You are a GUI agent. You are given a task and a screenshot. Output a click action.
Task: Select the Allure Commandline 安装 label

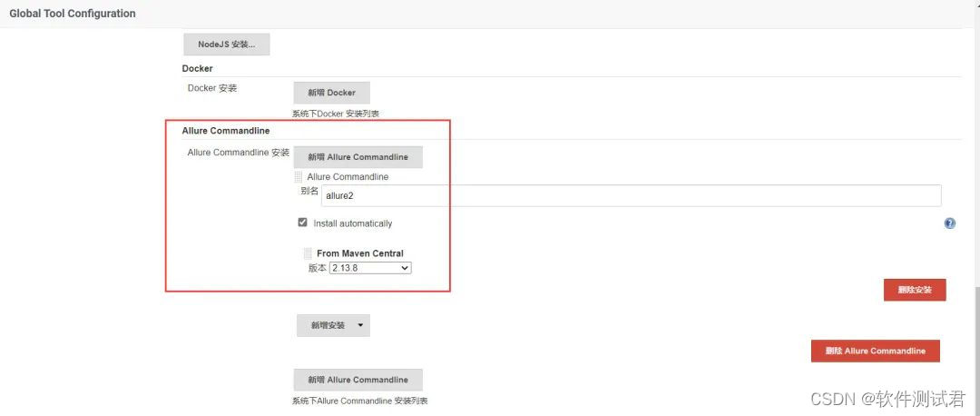point(238,152)
